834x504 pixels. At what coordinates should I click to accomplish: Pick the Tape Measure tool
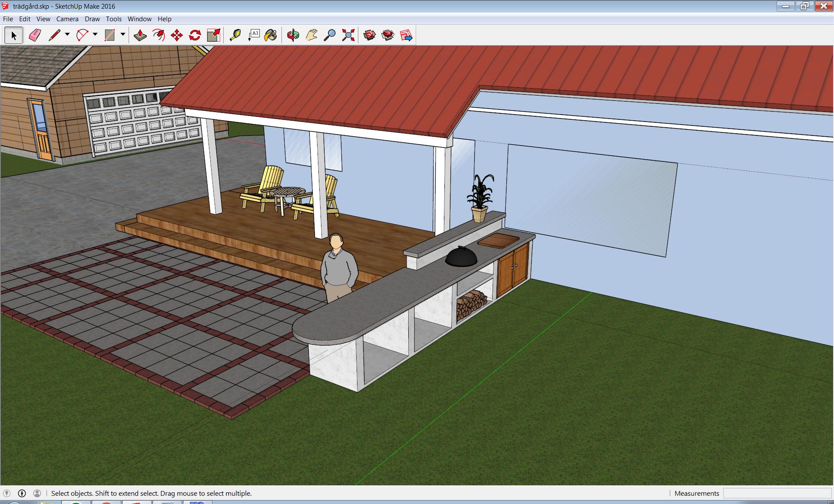(x=235, y=35)
